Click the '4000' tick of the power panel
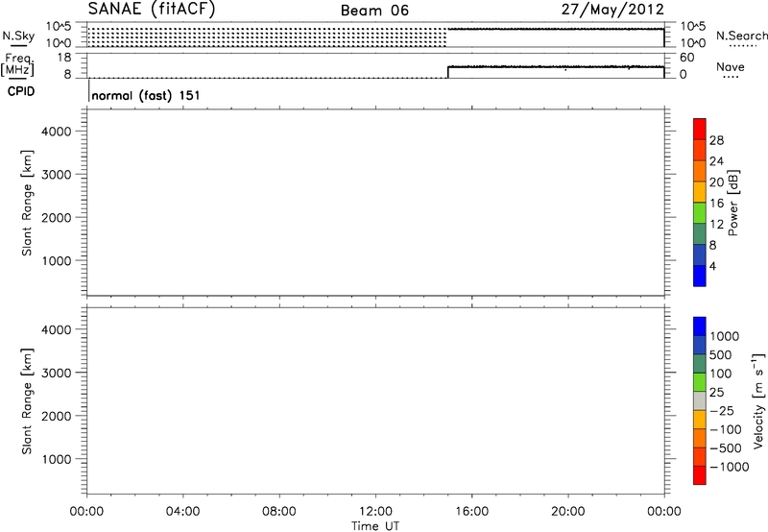 coord(57,132)
